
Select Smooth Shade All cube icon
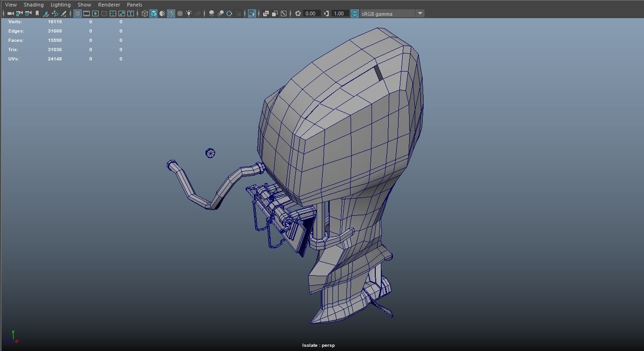(x=153, y=13)
